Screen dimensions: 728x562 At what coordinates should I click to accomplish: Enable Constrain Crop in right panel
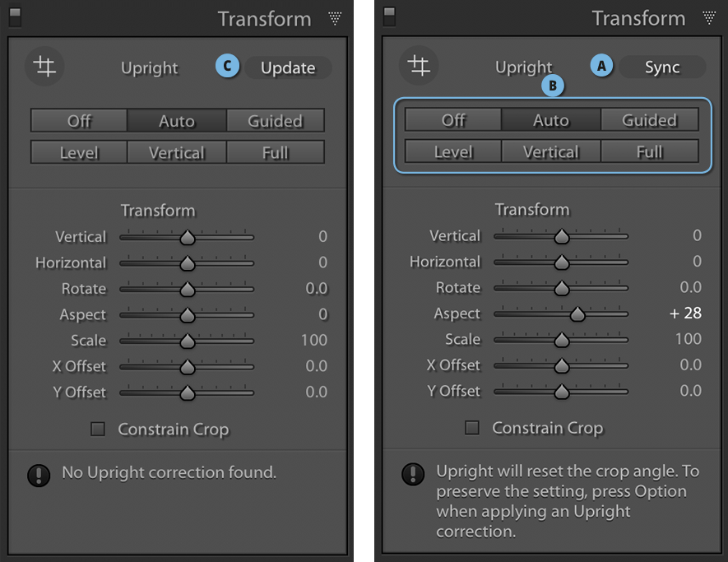pos(472,428)
